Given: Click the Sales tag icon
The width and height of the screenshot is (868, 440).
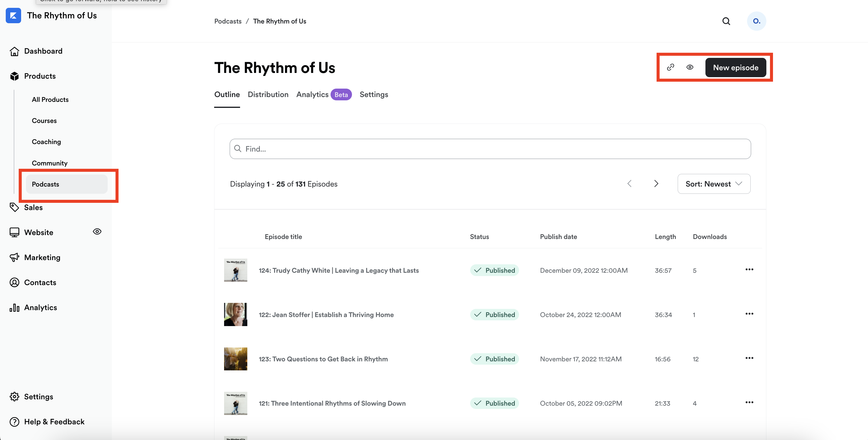Looking at the screenshot, I should coord(14,207).
